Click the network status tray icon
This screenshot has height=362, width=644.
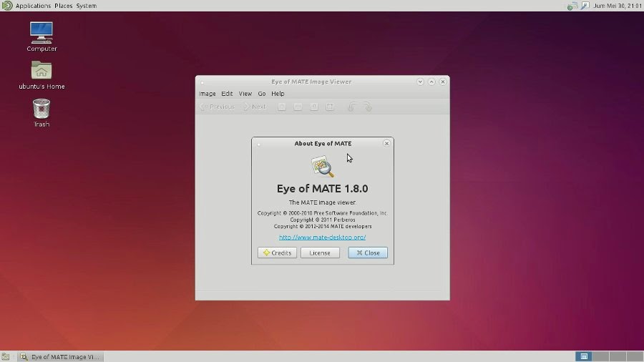(572, 6)
